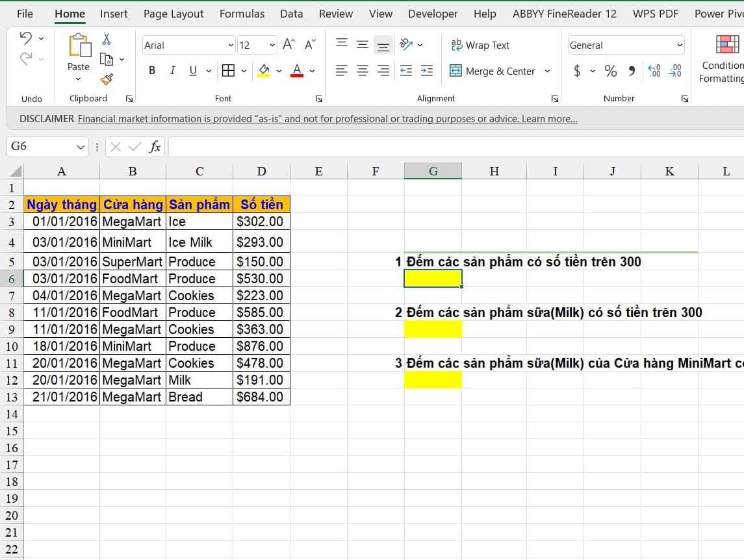Viewport: 744px width, 560px height.
Task: Click the Merge & Center button
Action: [x=493, y=71]
